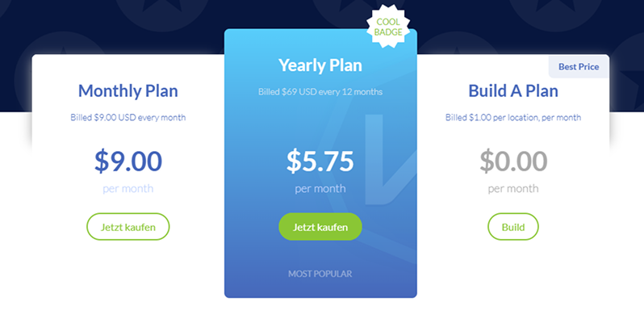This screenshot has width=644, height=323.
Task: Click Jetzt kaufen under Monthly Plan
Action: [x=128, y=227]
